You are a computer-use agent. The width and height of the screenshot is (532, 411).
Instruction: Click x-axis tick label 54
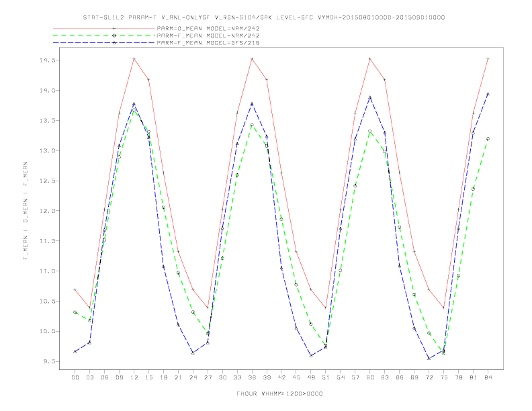[341, 377]
